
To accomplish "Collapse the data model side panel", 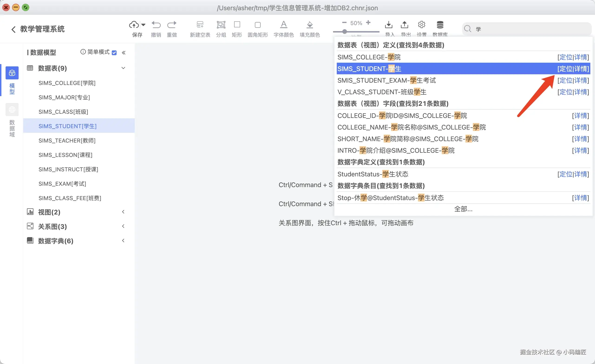I will [124, 53].
